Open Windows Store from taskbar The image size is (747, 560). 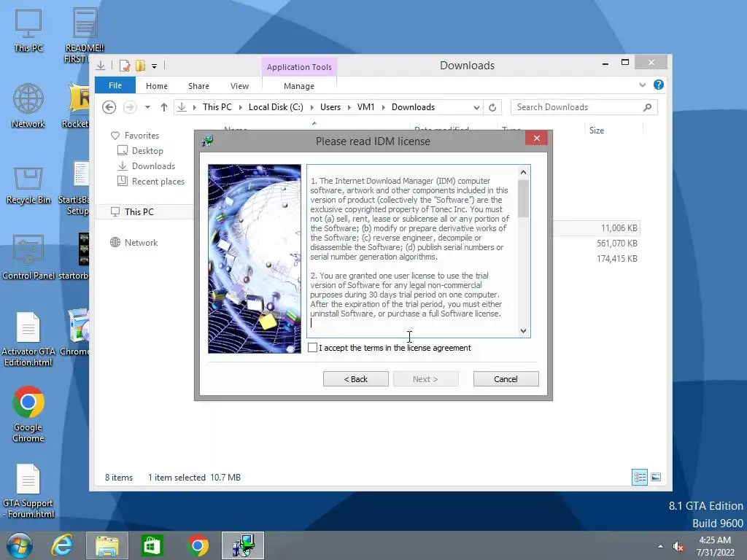(x=152, y=545)
